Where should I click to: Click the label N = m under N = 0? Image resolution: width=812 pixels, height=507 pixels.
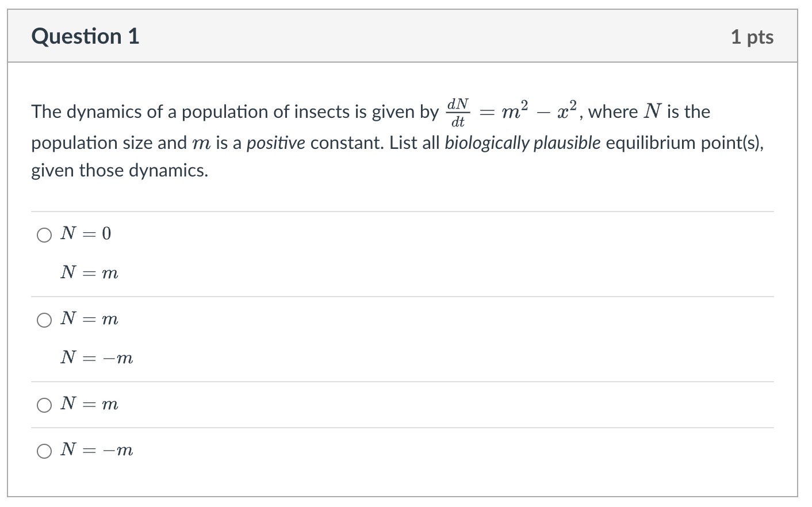89,272
